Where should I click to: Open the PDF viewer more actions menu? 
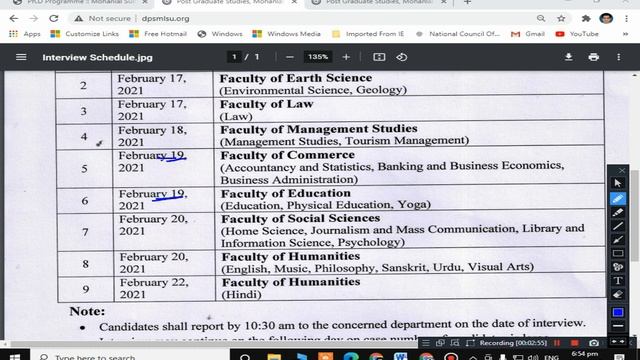pos(619,57)
